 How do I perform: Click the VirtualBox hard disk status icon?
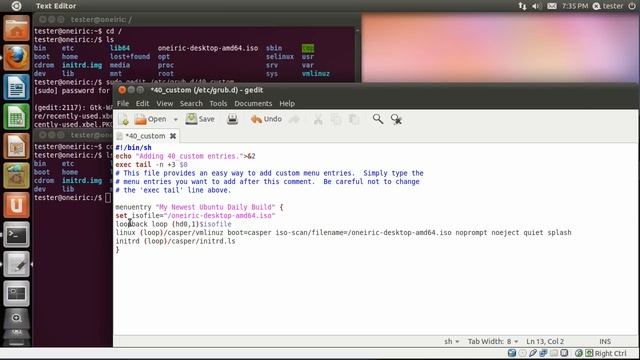click(512, 353)
